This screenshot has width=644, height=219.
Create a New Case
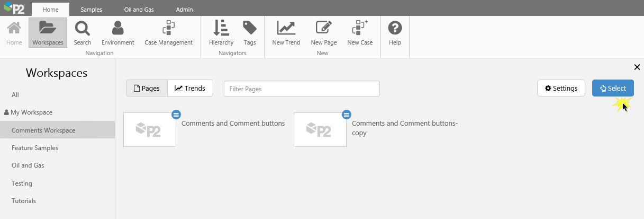pyautogui.click(x=360, y=33)
